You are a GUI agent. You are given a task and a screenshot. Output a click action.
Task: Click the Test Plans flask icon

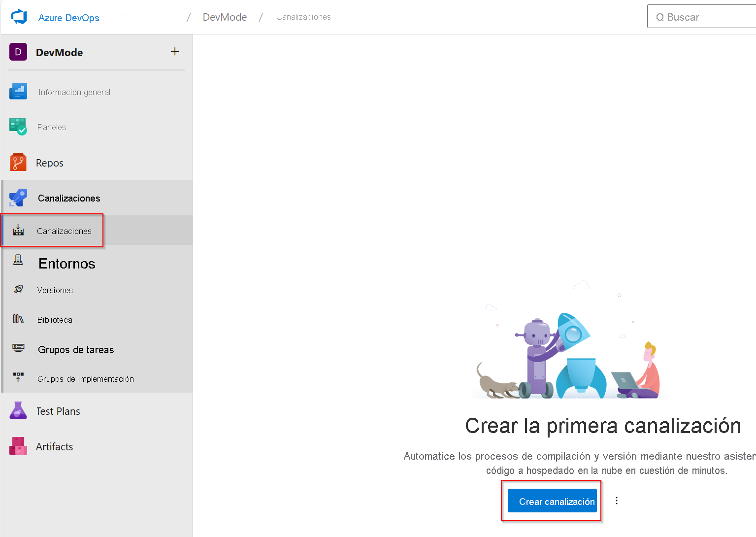pyautogui.click(x=18, y=410)
